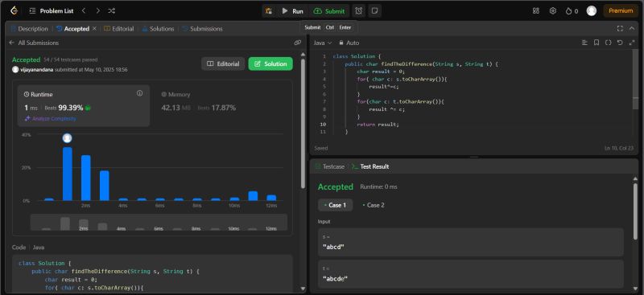Click Analyze Complexity
The image size is (644, 295).
click(x=51, y=119)
